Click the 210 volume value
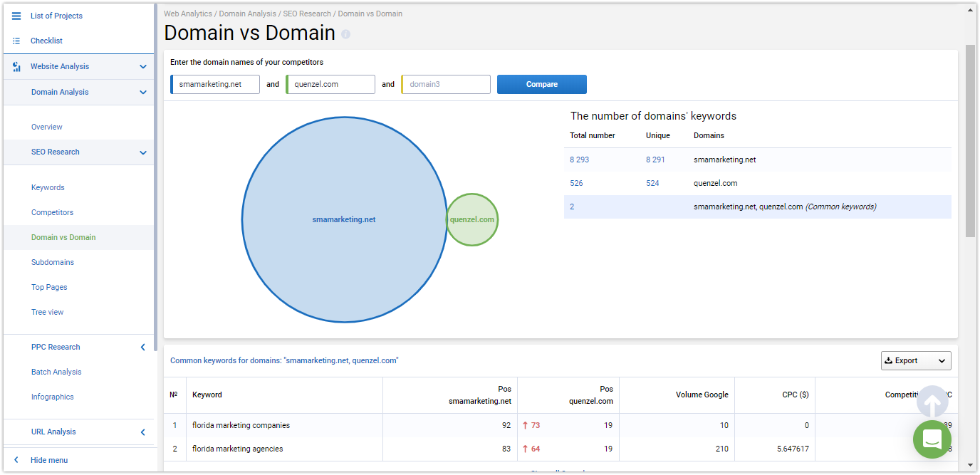This screenshot has height=475, width=980. (x=722, y=449)
